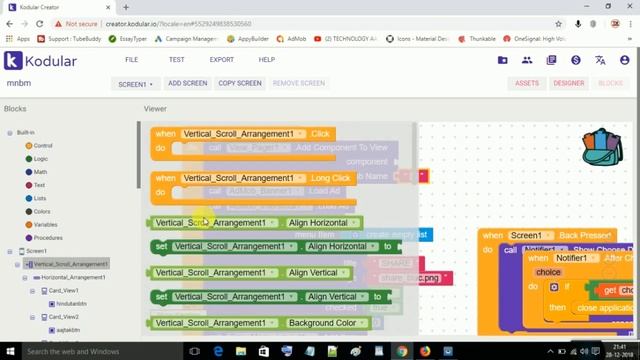
Task: Open Chrome from the taskbar
Action: pos(402,351)
